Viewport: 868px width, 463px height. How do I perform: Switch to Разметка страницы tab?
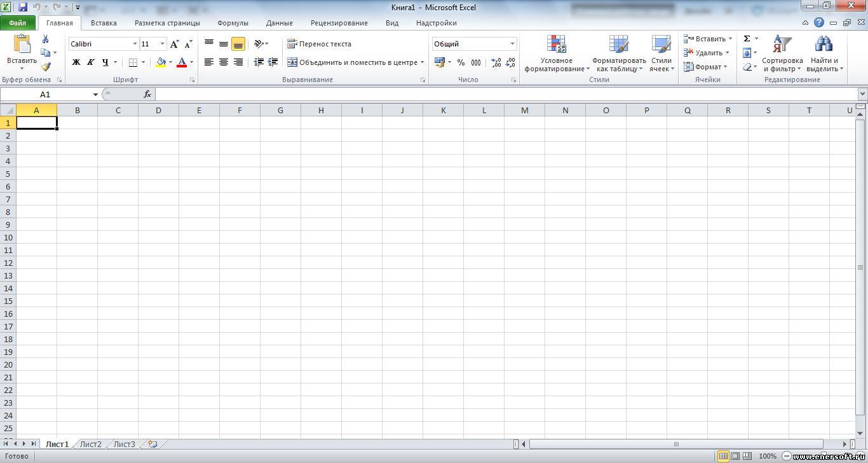click(167, 23)
